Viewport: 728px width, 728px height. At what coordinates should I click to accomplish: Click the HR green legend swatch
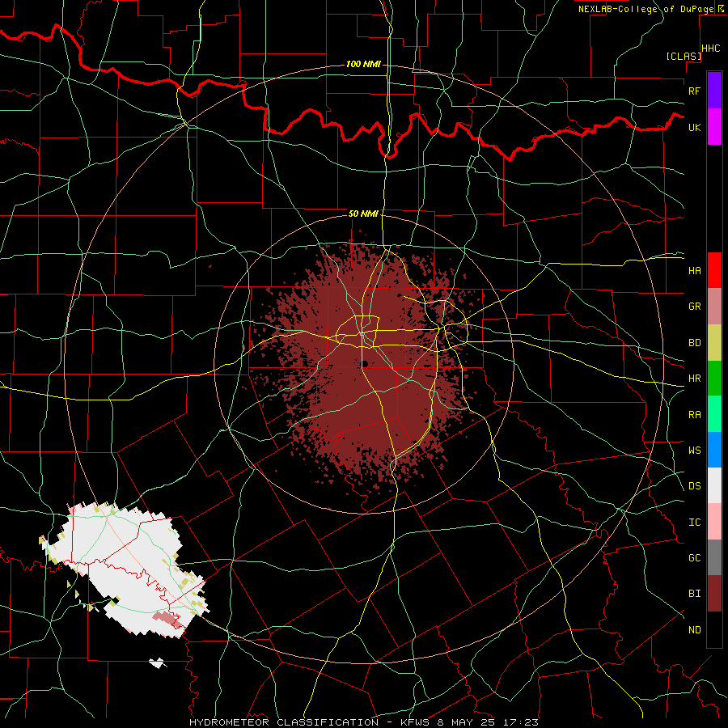[x=714, y=379]
